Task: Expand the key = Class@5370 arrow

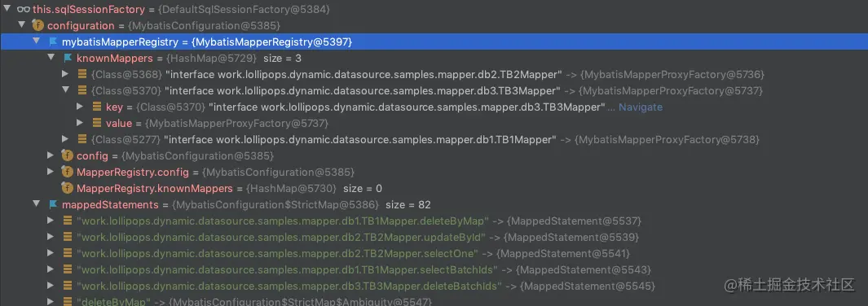Action: pos(80,107)
